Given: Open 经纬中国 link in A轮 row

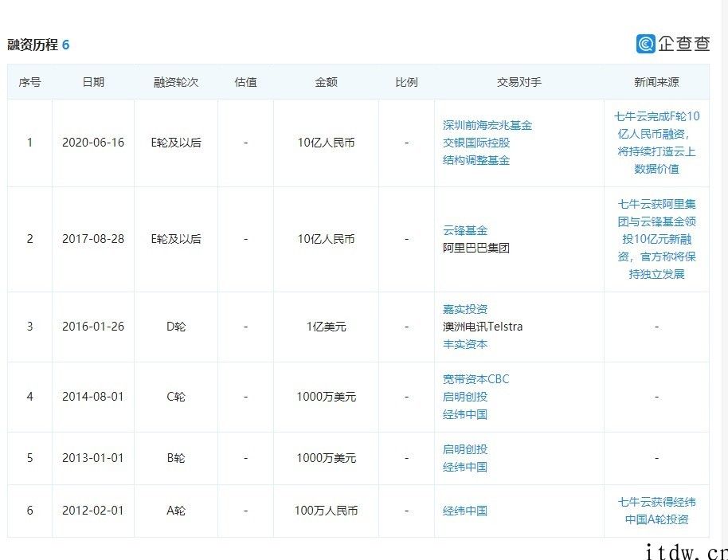Looking at the screenshot, I should tap(464, 511).
